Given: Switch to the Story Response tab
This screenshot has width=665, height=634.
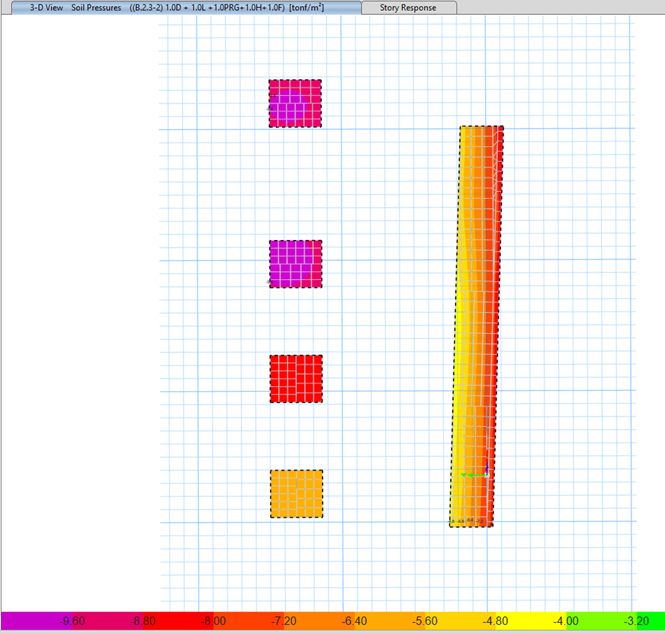Looking at the screenshot, I should click(404, 7).
